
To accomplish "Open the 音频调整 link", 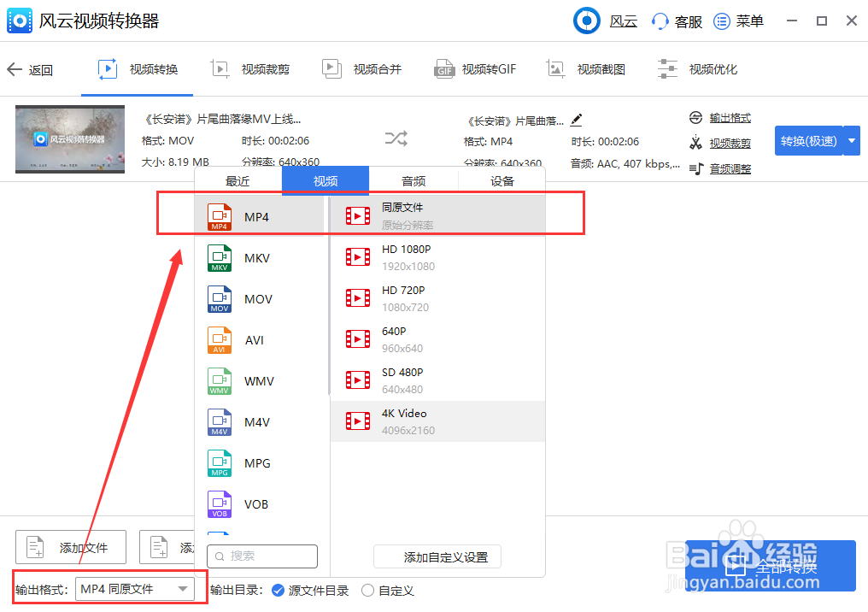I will 730,169.
